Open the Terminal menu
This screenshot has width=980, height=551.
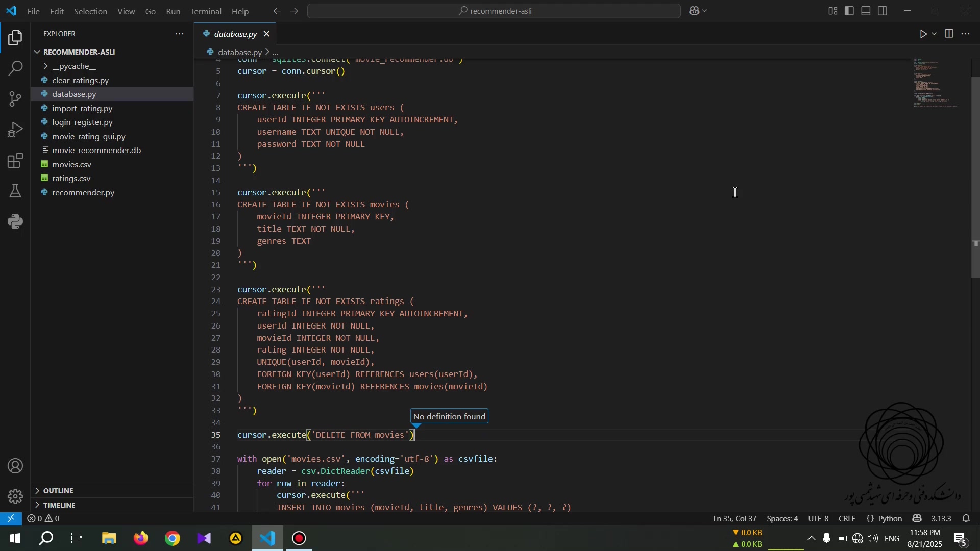[x=206, y=11]
